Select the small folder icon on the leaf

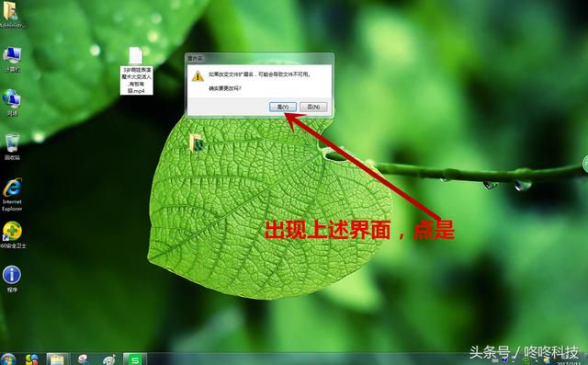pyautogui.click(x=197, y=143)
